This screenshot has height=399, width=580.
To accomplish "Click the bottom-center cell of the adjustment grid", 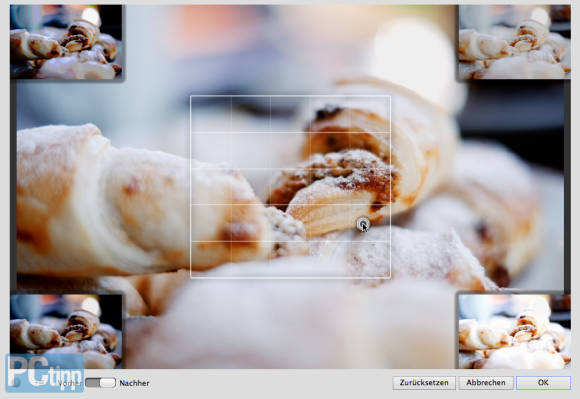I will [x=290, y=259].
